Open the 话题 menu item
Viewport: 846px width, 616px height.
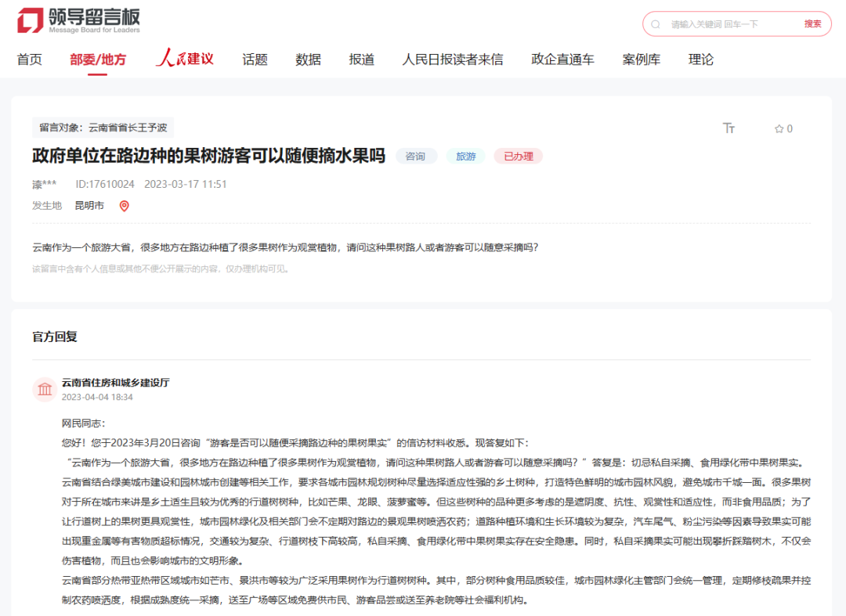[254, 59]
